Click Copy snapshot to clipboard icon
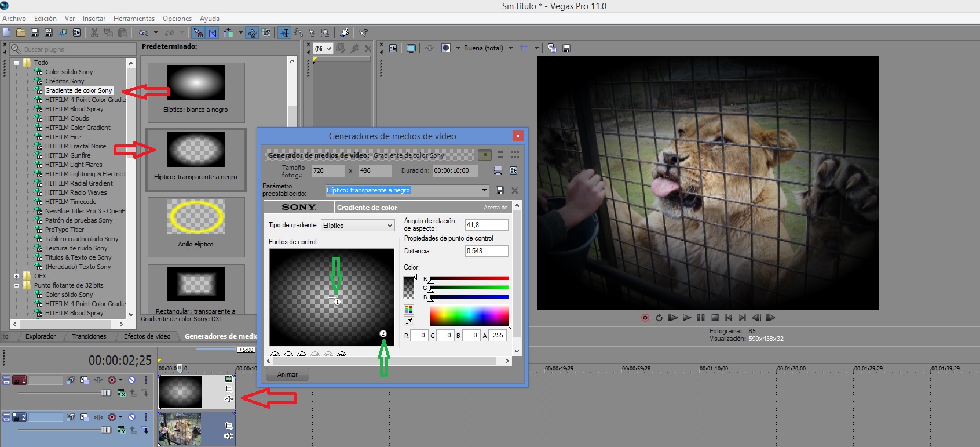The height and width of the screenshot is (447, 980). tap(552, 48)
